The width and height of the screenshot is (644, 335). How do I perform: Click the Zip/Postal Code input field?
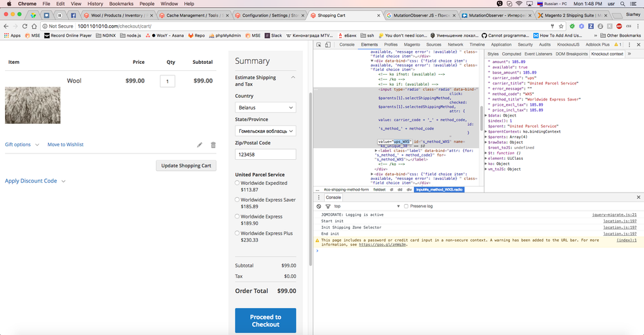pyautogui.click(x=265, y=155)
